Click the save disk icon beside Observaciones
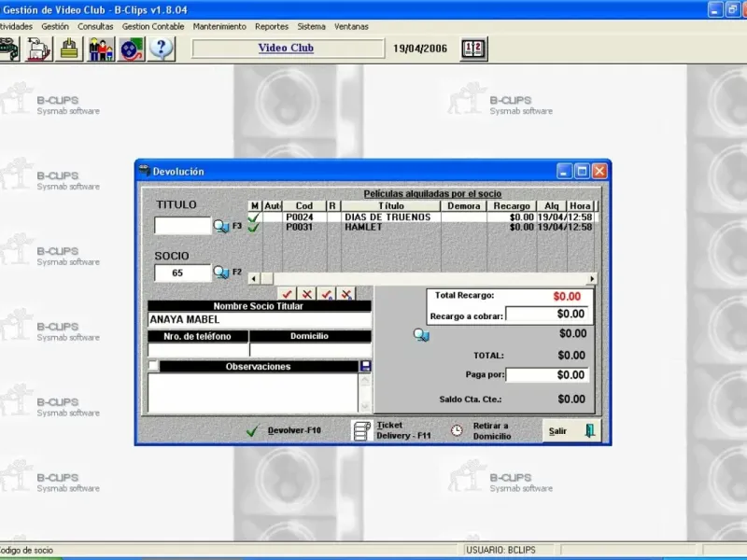 pyautogui.click(x=365, y=367)
